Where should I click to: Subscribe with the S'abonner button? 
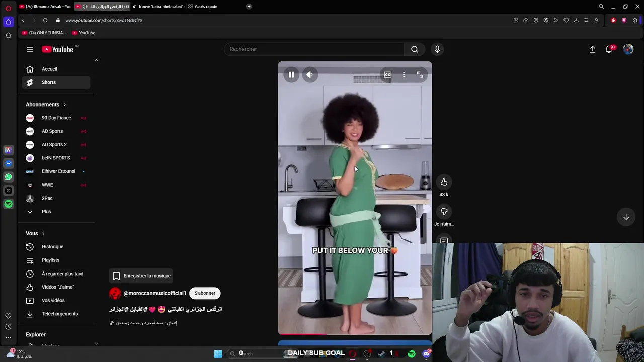(x=205, y=293)
